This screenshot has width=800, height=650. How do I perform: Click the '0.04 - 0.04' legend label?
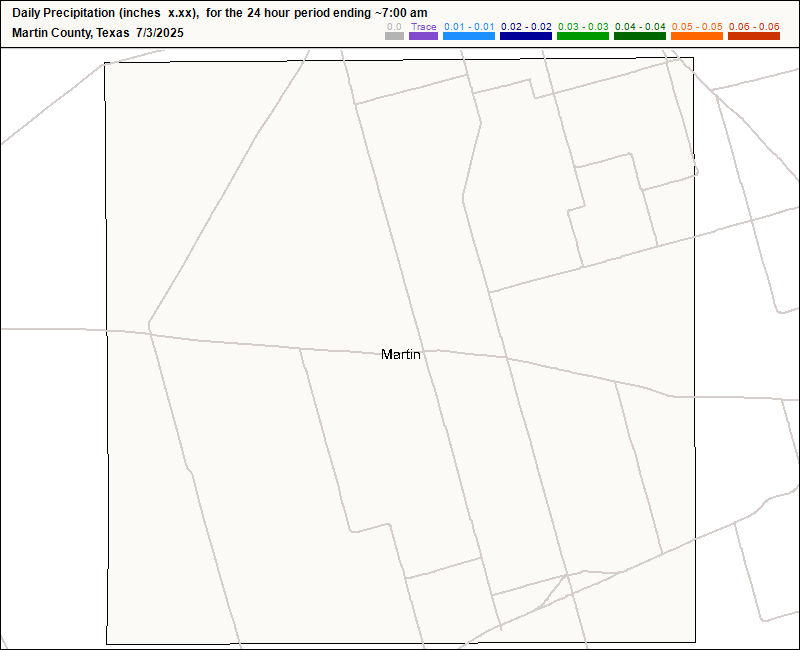click(640, 27)
